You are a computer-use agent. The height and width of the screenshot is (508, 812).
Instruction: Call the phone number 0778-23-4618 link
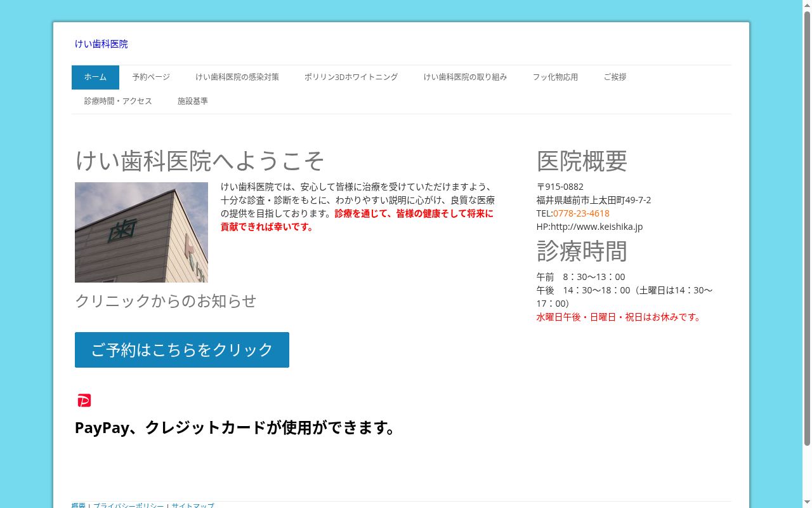[581, 213]
